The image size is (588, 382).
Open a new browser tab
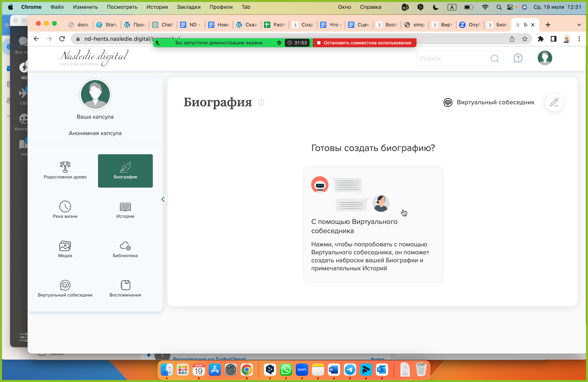[x=548, y=25]
